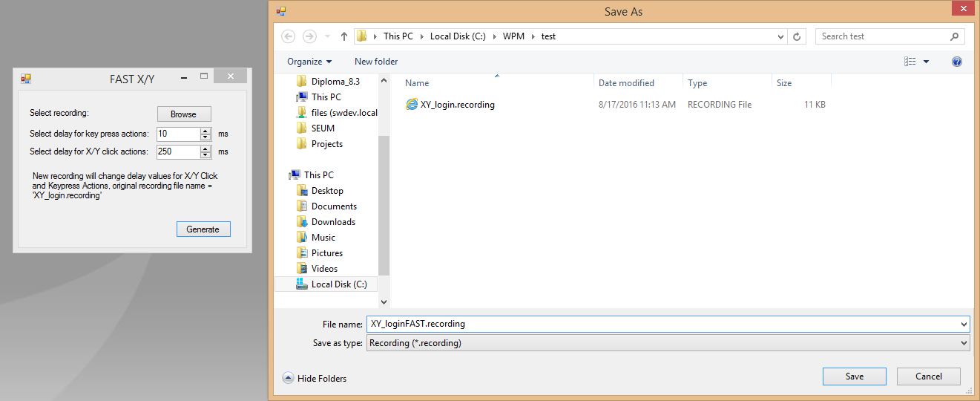This screenshot has height=401, width=980.
Task: Click the FAST X/Y window app icon
Action: point(26,78)
